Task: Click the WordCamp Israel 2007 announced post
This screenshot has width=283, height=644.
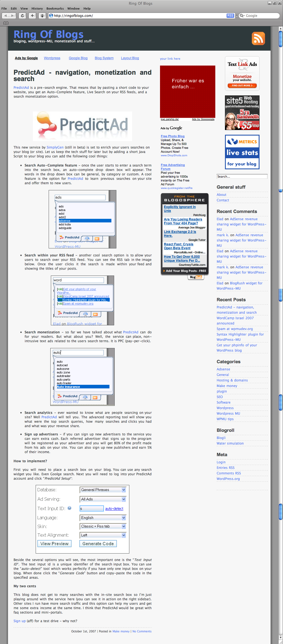Action: click(235, 321)
